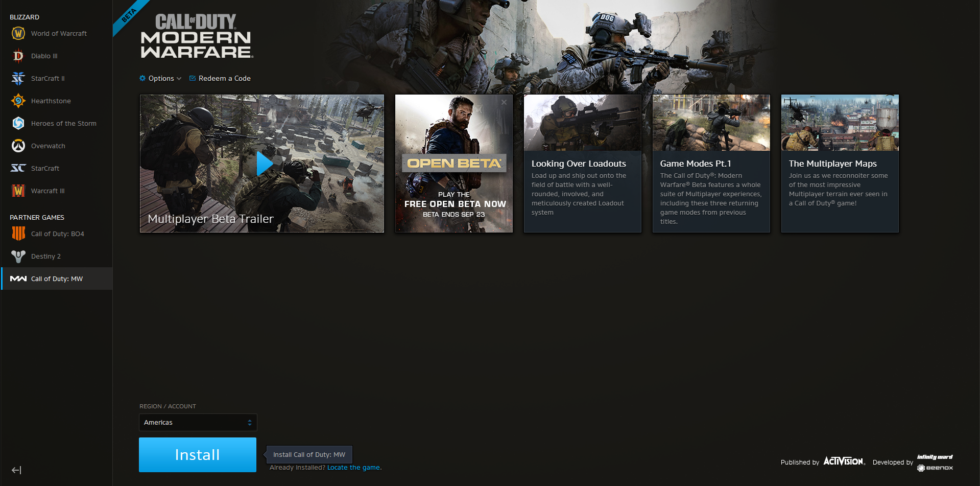
Task: Click the Infinity Ward developer logo
Action: [x=935, y=457]
